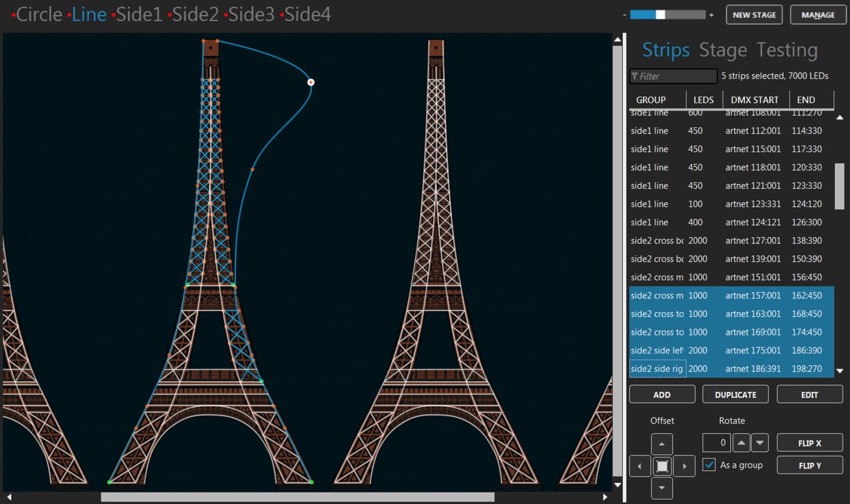
Task: Select the strip row starting at artnet 115:001
Action: tap(732, 149)
